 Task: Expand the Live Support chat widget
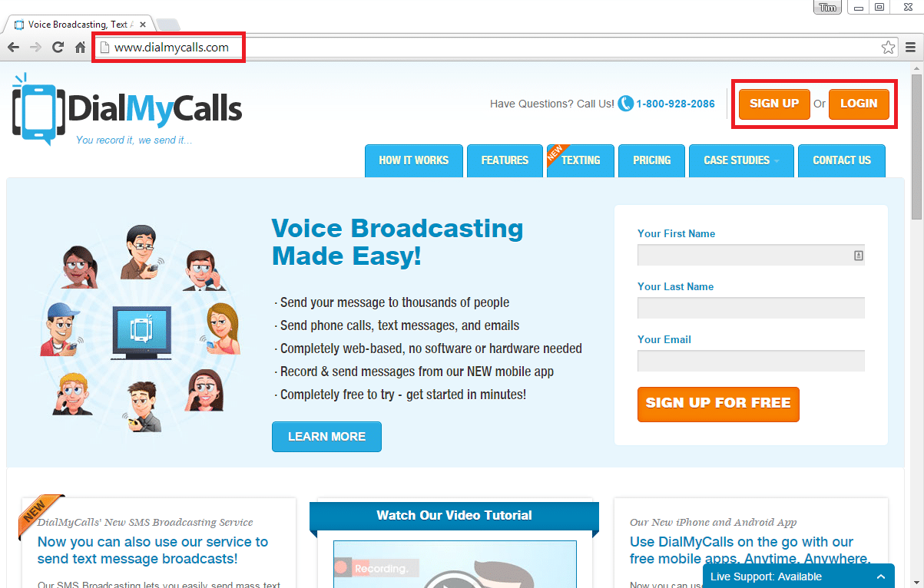(x=799, y=576)
